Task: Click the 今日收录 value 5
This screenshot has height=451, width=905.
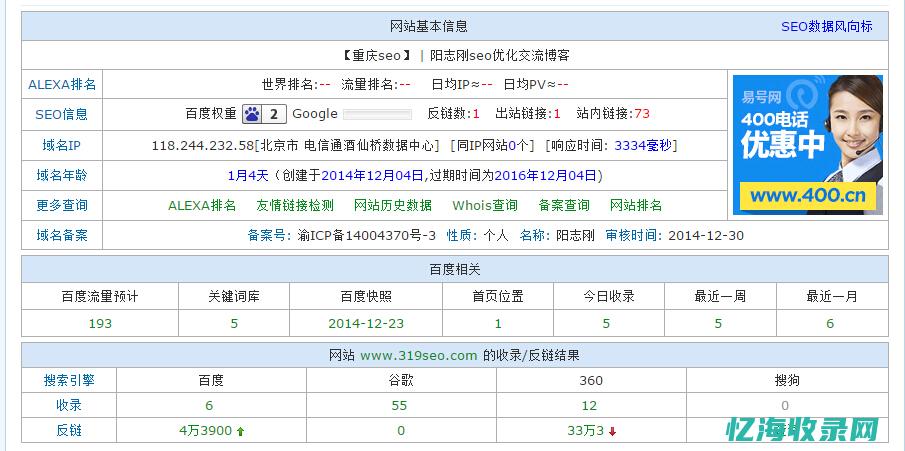Action: pyautogui.click(x=606, y=323)
